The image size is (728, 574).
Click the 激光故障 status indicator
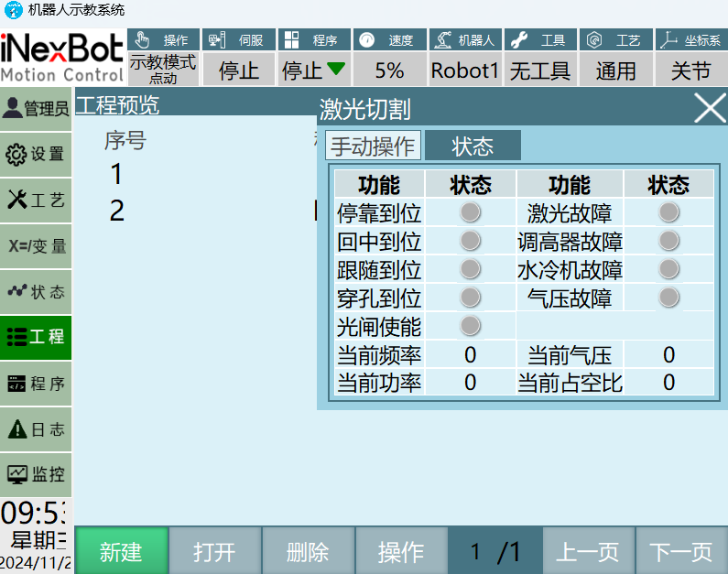coord(669,212)
